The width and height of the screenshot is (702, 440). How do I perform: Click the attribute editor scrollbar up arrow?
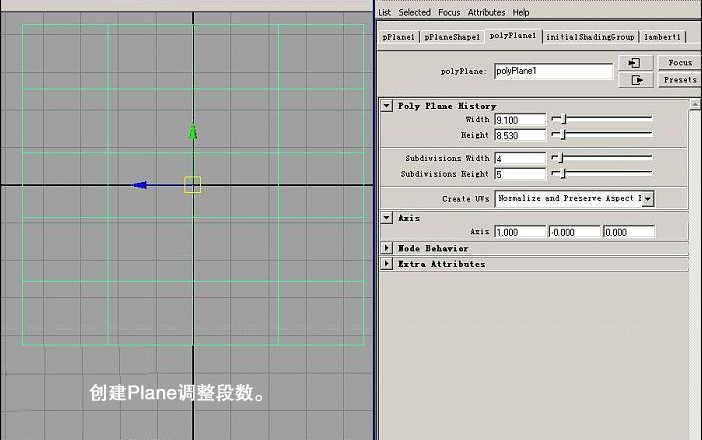(695, 104)
